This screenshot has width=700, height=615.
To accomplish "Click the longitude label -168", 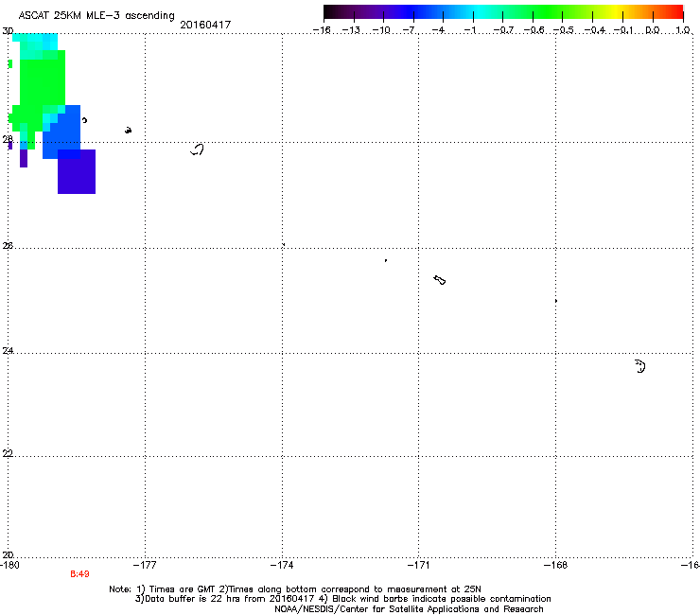I will 556,565.
